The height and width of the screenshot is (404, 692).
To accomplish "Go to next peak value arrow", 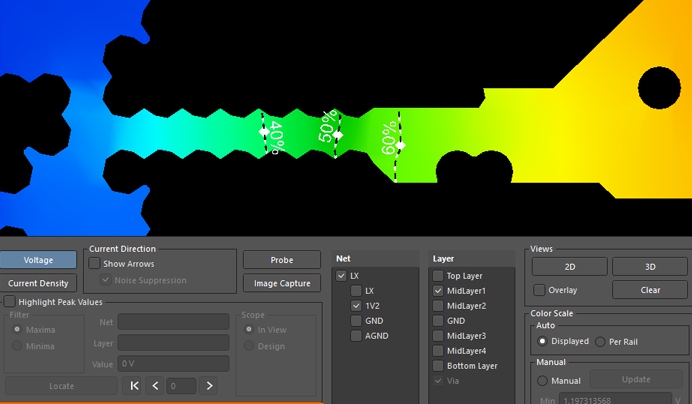I will (x=209, y=385).
